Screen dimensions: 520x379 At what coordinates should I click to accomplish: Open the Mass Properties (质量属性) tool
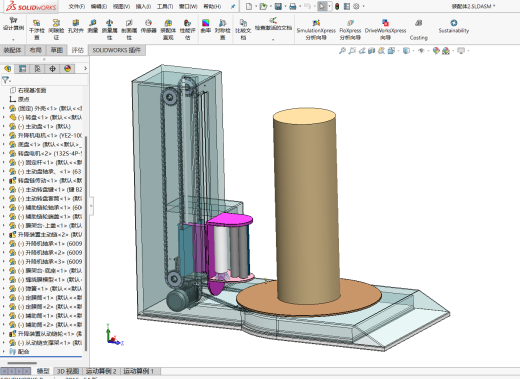[109, 29]
